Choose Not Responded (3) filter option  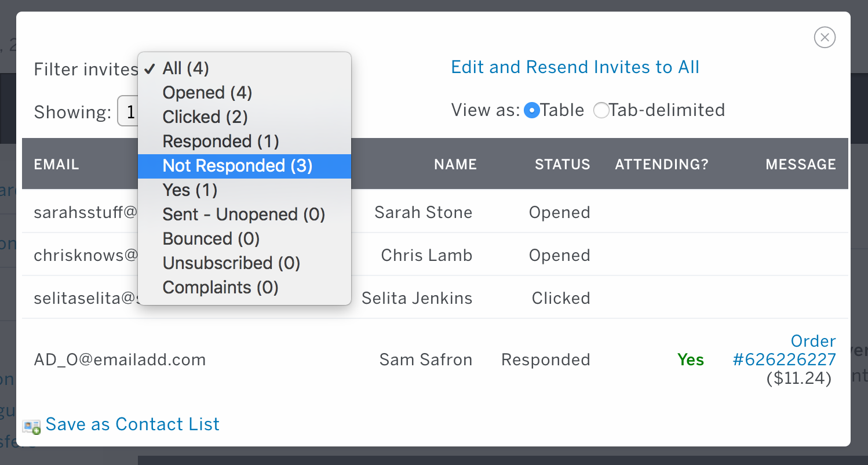point(245,166)
